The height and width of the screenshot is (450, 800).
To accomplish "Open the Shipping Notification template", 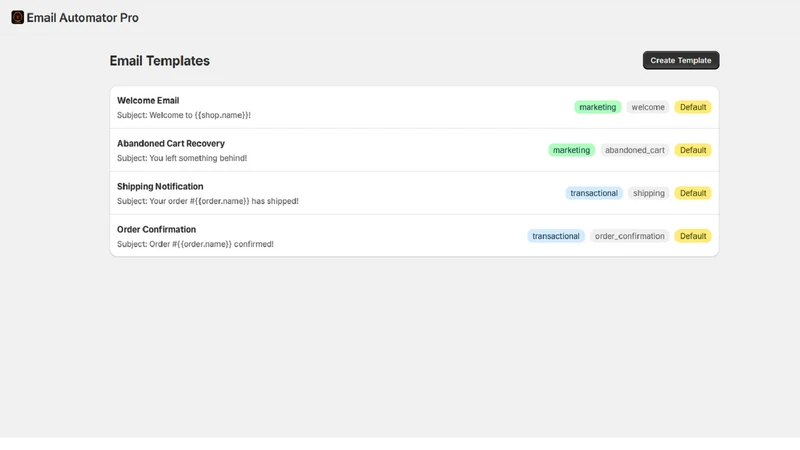I will (x=414, y=193).
